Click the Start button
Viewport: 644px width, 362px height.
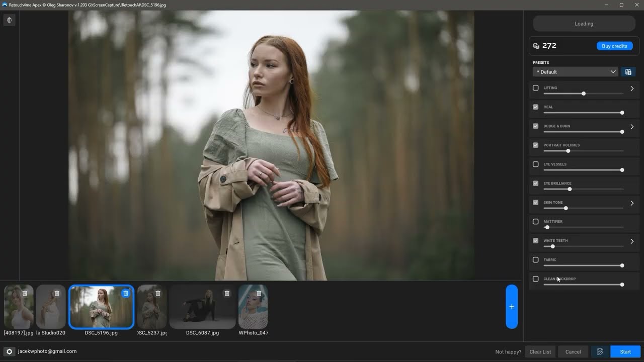(625, 352)
